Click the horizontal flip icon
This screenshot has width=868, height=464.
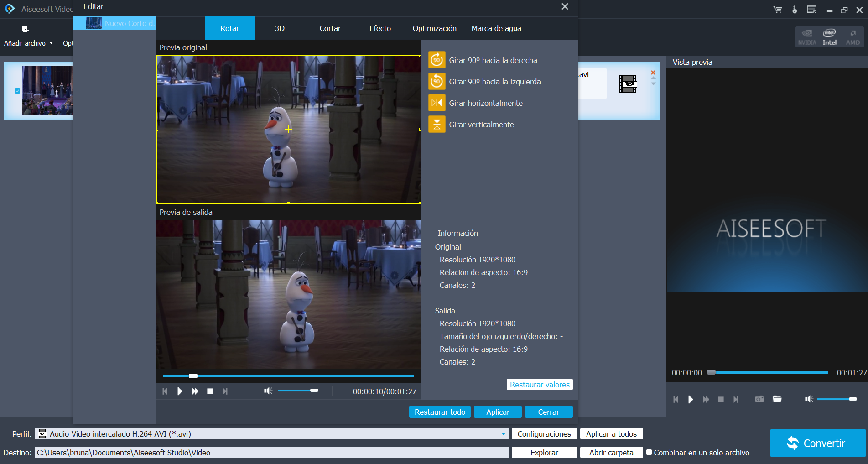(437, 103)
